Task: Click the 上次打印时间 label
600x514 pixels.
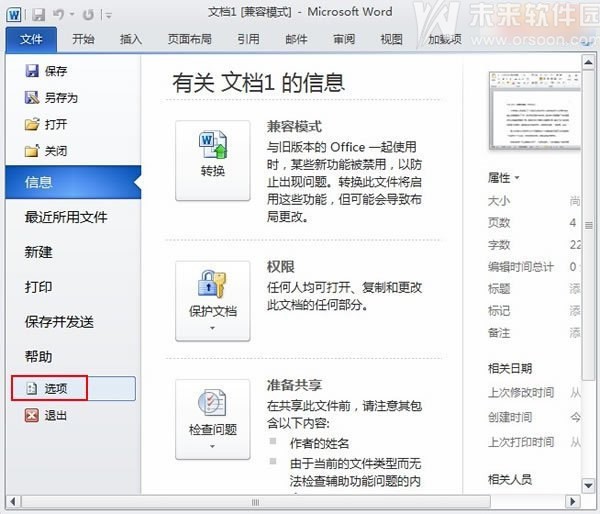Action: (x=521, y=442)
